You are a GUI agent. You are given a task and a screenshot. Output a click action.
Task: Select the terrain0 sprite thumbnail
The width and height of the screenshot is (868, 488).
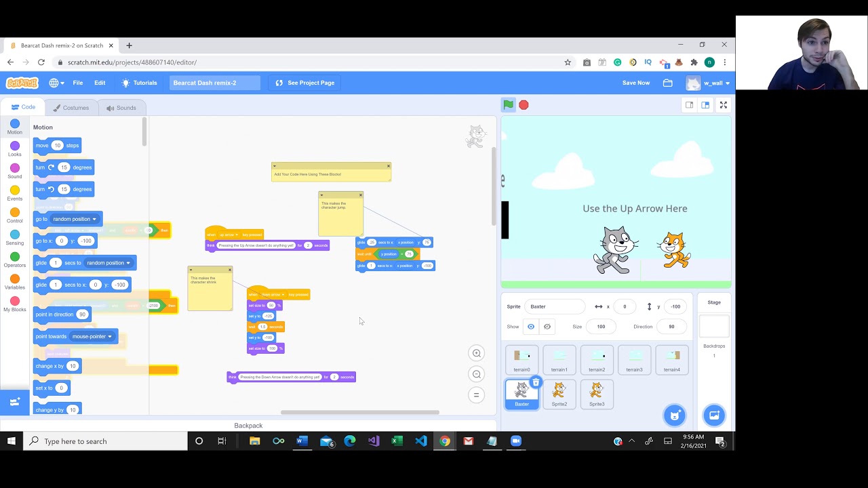pyautogui.click(x=521, y=360)
